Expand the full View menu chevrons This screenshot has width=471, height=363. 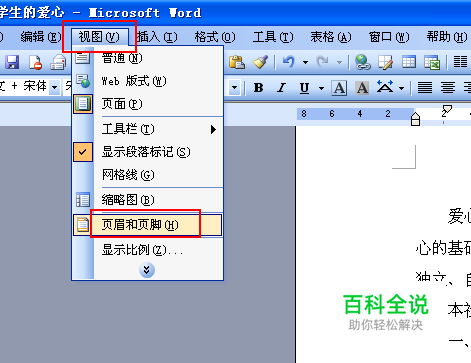click(x=147, y=270)
